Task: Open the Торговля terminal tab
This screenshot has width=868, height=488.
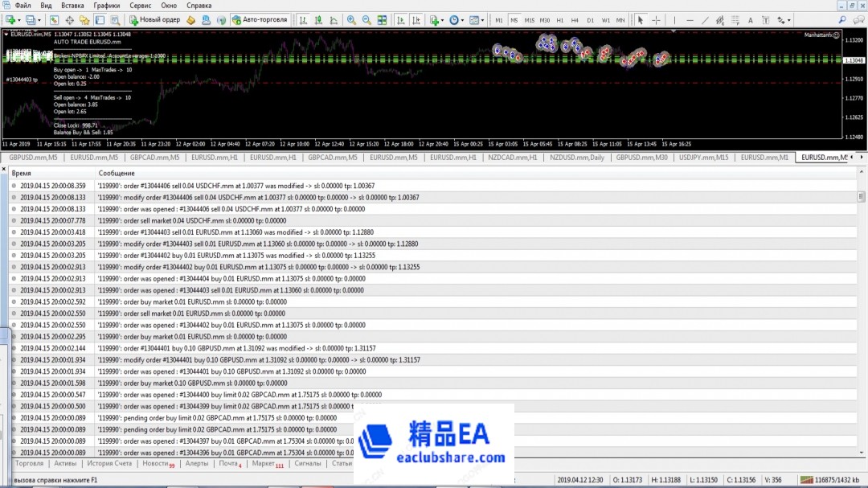Action: (30, 464)
